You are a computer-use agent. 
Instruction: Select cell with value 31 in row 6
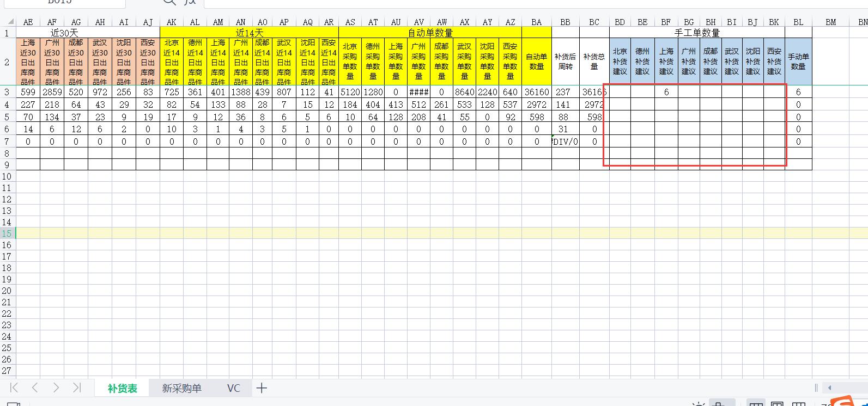click(566, 129)
